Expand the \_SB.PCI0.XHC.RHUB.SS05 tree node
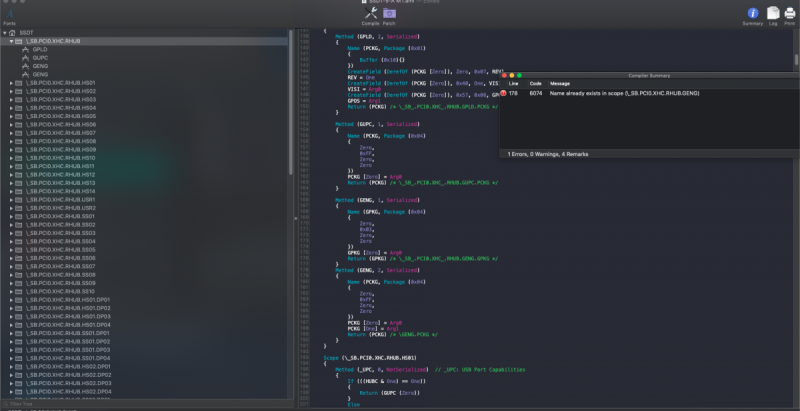Viewport: 800px width, 411px height. [11, 250]
